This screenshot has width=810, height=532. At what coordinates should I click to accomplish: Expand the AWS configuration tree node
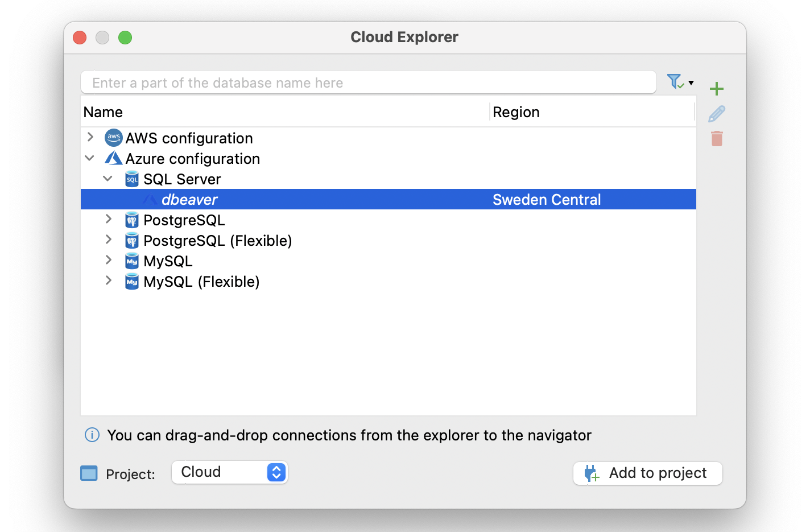90,137
